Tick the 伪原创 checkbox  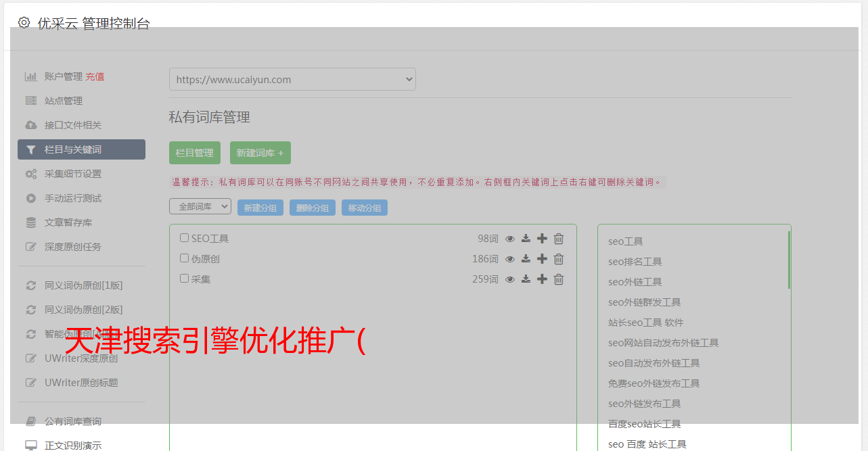point(184,258)
